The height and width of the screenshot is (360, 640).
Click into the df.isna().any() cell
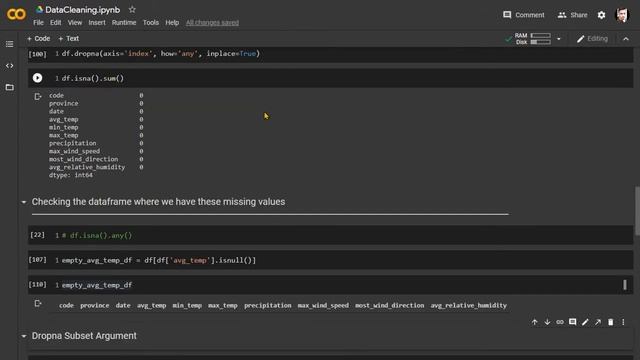331,235
